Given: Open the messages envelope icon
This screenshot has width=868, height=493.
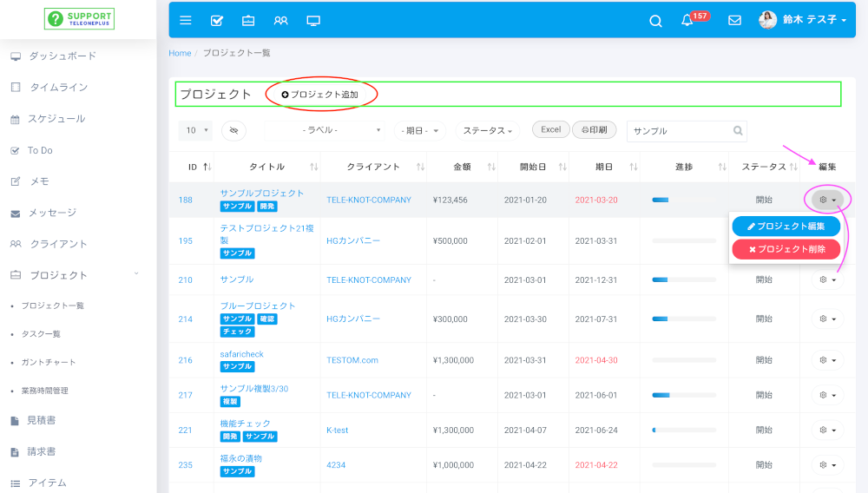Looking at the screenshot, I should [734, 21].
